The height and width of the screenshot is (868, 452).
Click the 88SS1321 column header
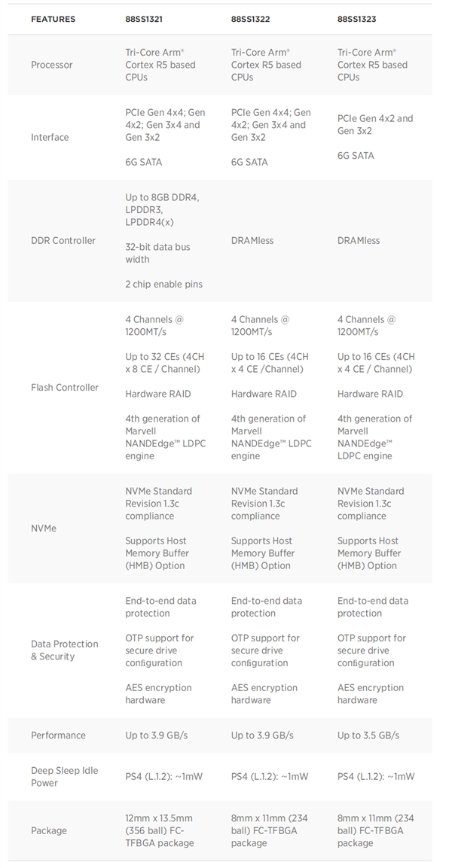pos(145,19)
